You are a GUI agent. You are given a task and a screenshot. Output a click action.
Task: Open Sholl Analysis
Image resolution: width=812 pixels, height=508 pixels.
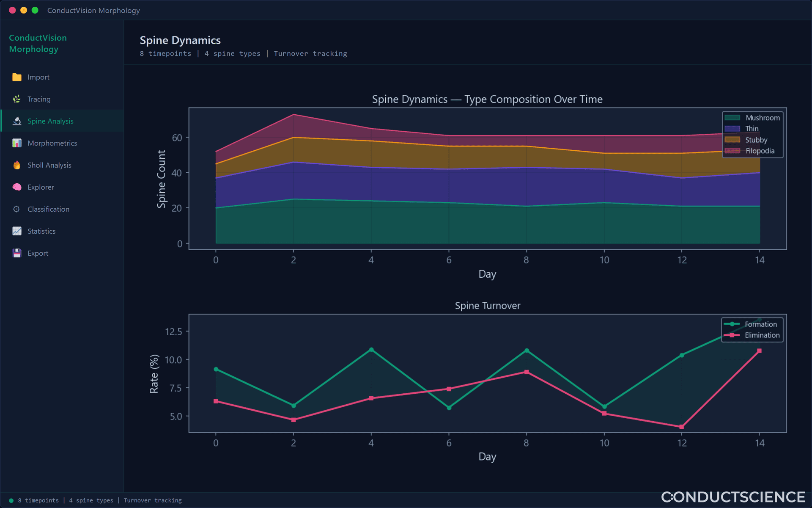click(62, 165)
